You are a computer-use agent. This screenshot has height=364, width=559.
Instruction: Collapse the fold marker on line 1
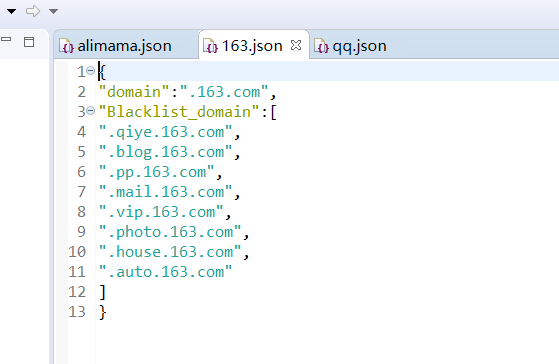[91, 71]
